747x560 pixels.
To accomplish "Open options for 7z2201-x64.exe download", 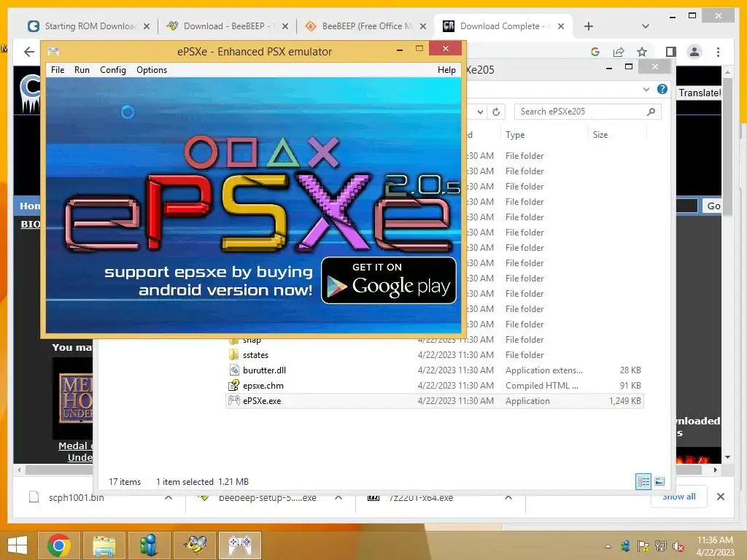I will coord(508,497).
